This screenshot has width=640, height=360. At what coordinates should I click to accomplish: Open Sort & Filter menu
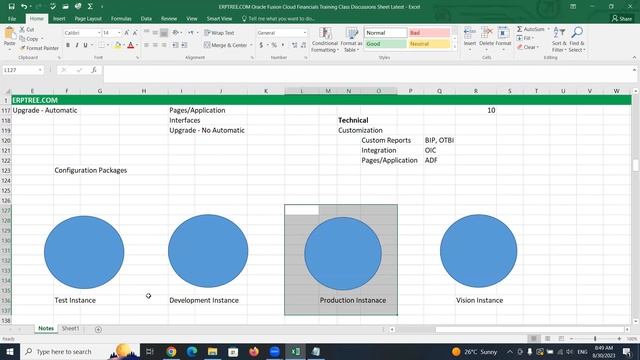559,39
